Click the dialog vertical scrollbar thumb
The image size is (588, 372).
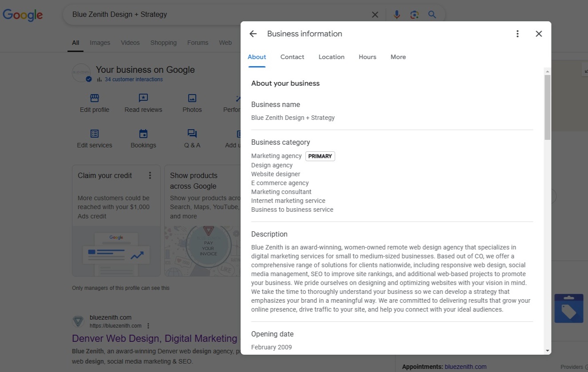coord(548,107)
